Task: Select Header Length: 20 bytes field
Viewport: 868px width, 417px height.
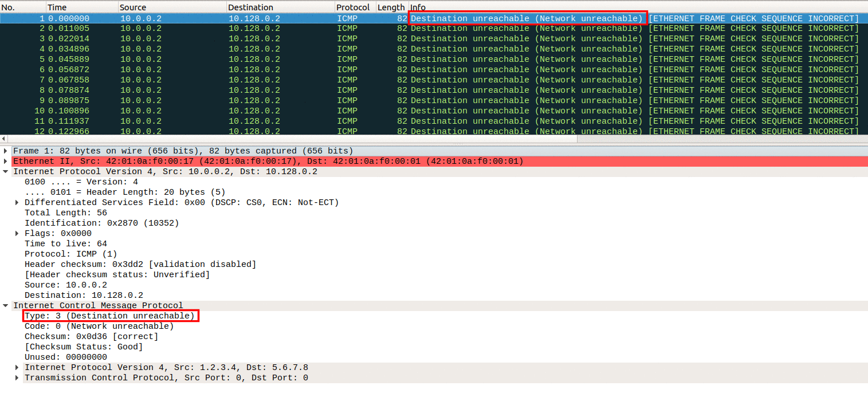Action: pyautogui.click(x=125, y=192)
